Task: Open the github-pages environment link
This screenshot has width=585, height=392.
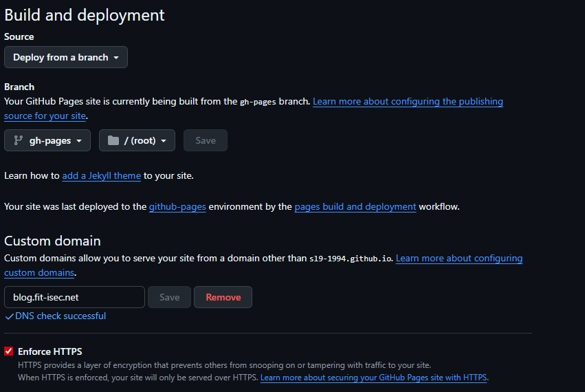Action: pyautogui.click(x=177, y=206)
